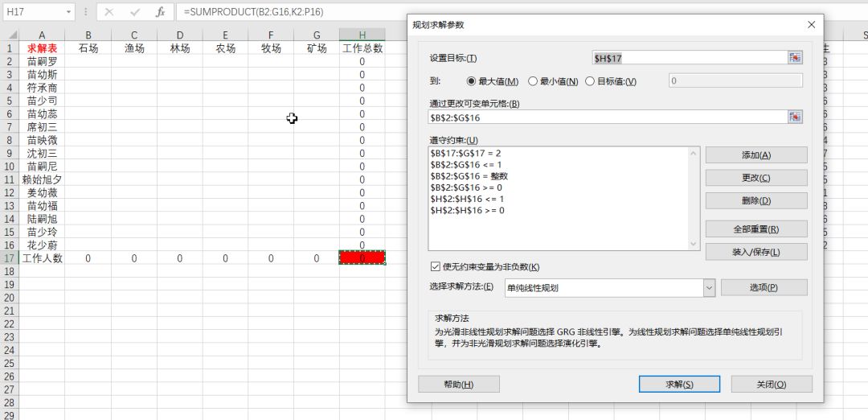The width and height of the screenshot is (868, 420).
Task: Select the 最小值 radio button
Action: click(533, 81)
